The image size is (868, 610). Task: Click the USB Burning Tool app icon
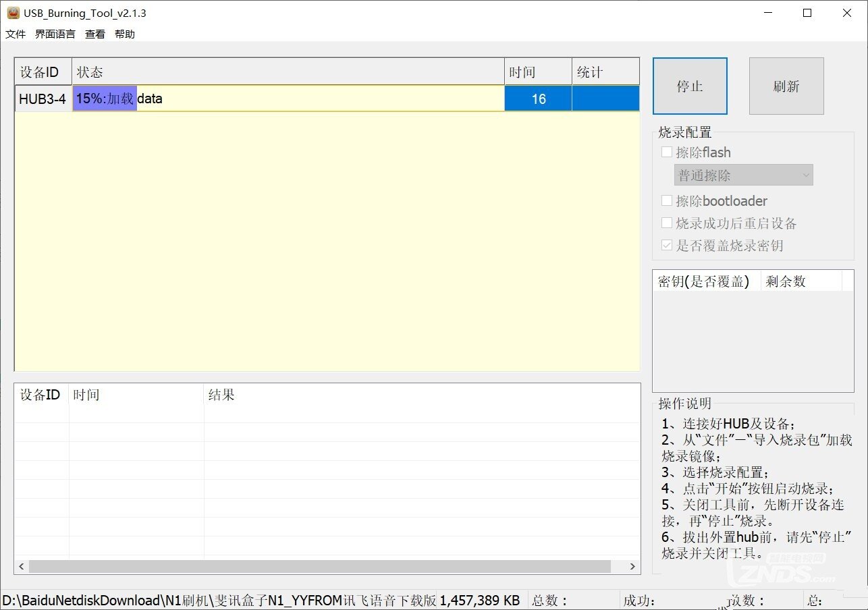pyautogui.click(x=13, y=13)
